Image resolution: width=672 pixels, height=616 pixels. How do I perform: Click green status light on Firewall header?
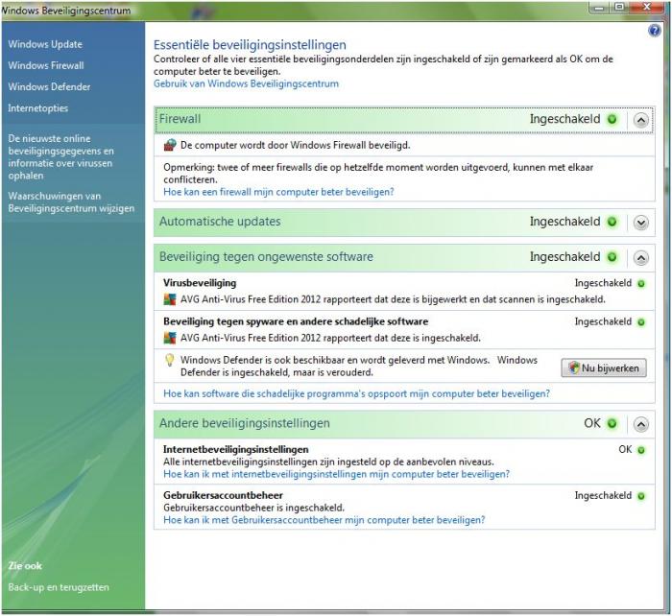[x=612, y=119]
